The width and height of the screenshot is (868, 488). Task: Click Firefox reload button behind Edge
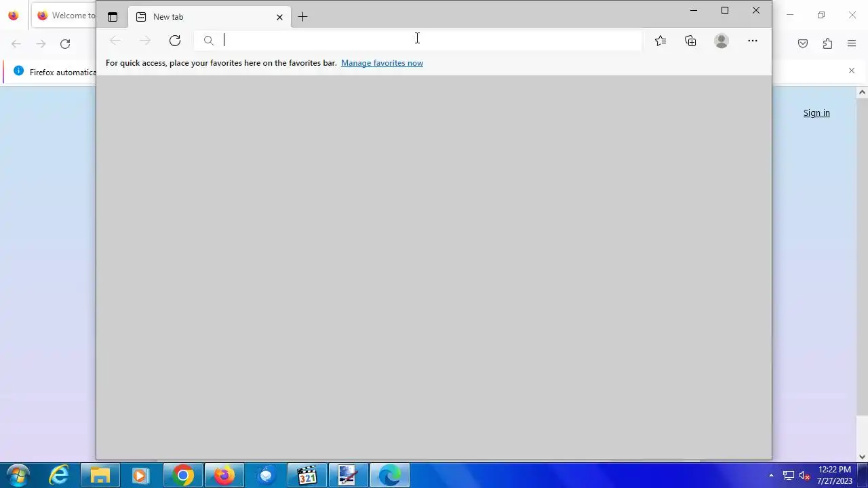[x=65, y=44]
